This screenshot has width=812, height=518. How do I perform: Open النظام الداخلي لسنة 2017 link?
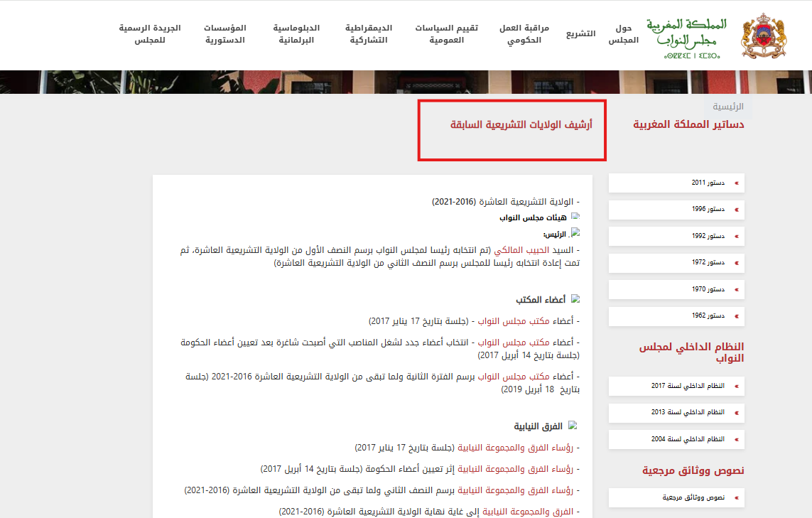(x=676, y=387)
